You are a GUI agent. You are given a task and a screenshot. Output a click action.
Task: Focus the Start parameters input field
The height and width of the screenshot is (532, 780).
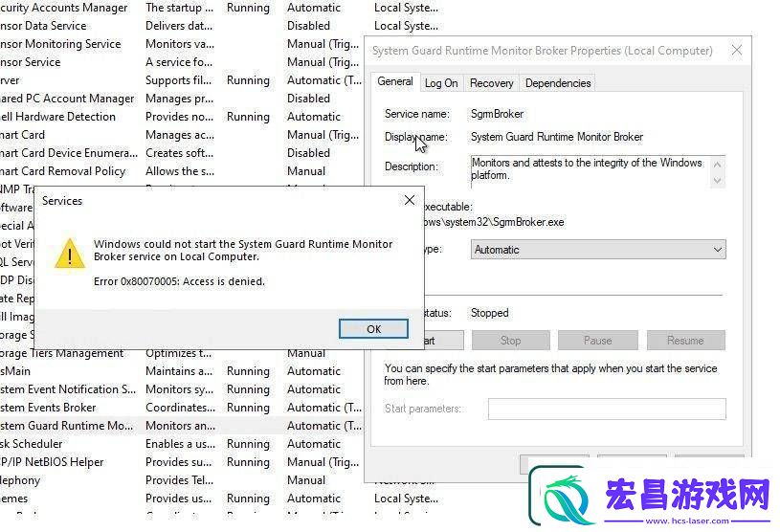(607, 409)
